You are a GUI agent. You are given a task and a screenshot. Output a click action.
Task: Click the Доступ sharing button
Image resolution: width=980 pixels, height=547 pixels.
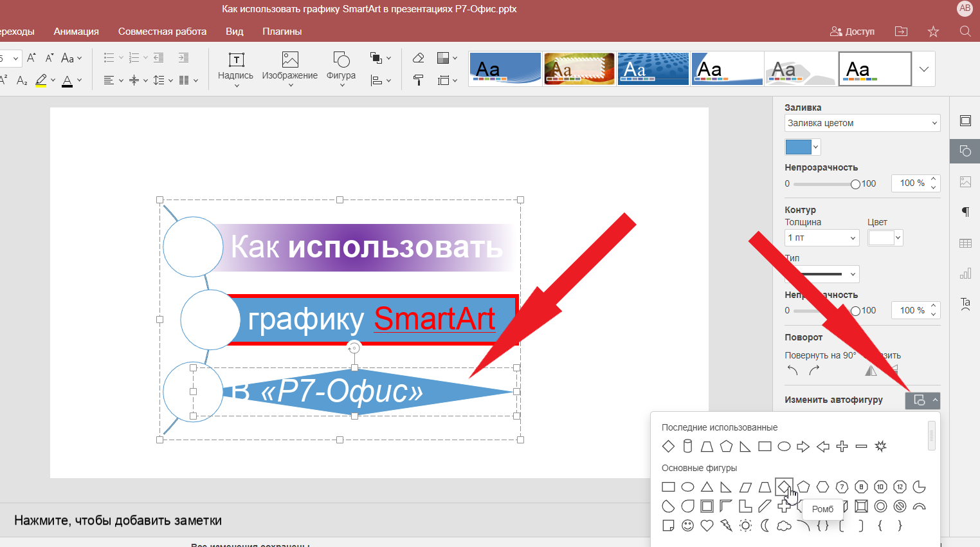click(x=853, y=31)
